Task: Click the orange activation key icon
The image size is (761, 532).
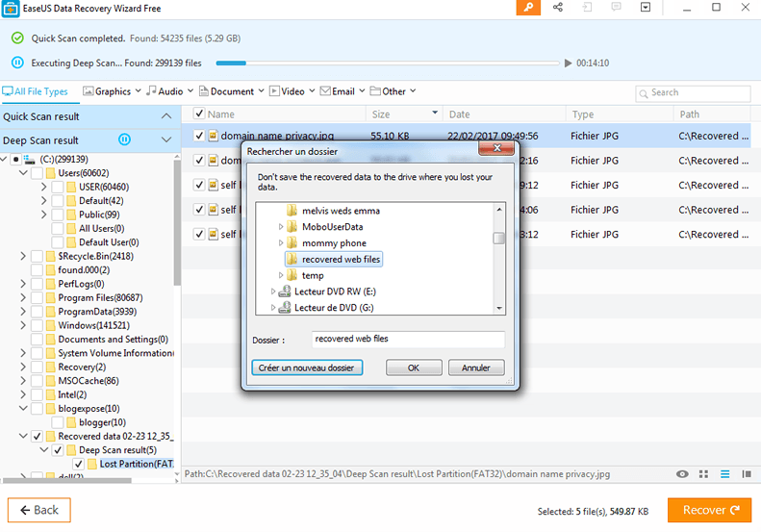Action: click(528, 8)
